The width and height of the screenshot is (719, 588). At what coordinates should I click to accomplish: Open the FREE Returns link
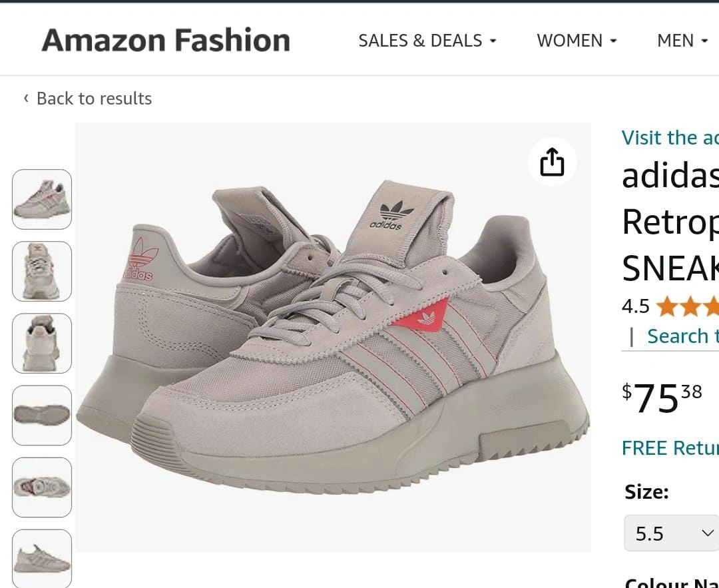coord(670,447)
